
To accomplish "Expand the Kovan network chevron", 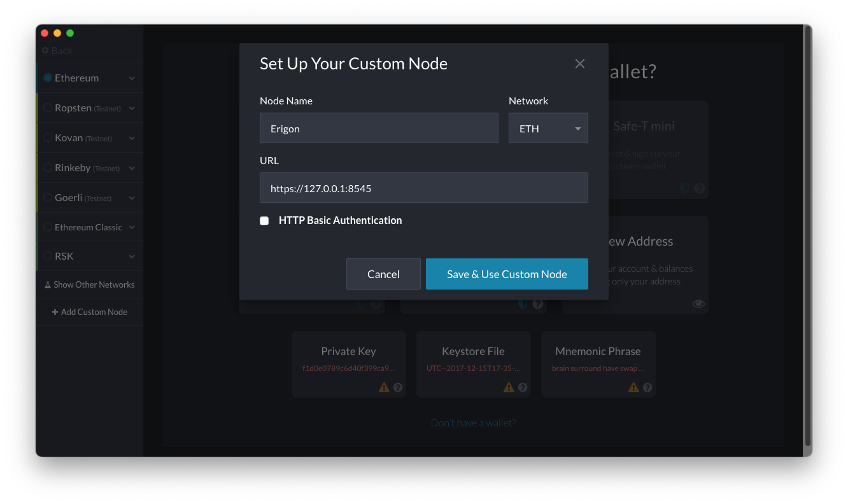I will (x=132, y=138).
